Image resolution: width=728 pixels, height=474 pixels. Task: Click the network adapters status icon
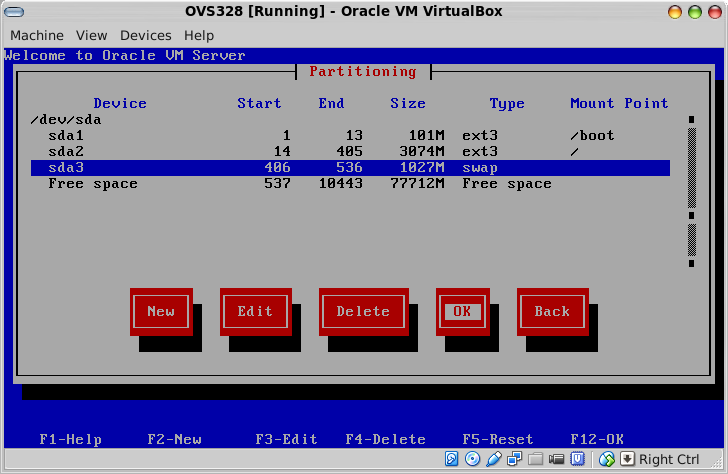point(514,459)
